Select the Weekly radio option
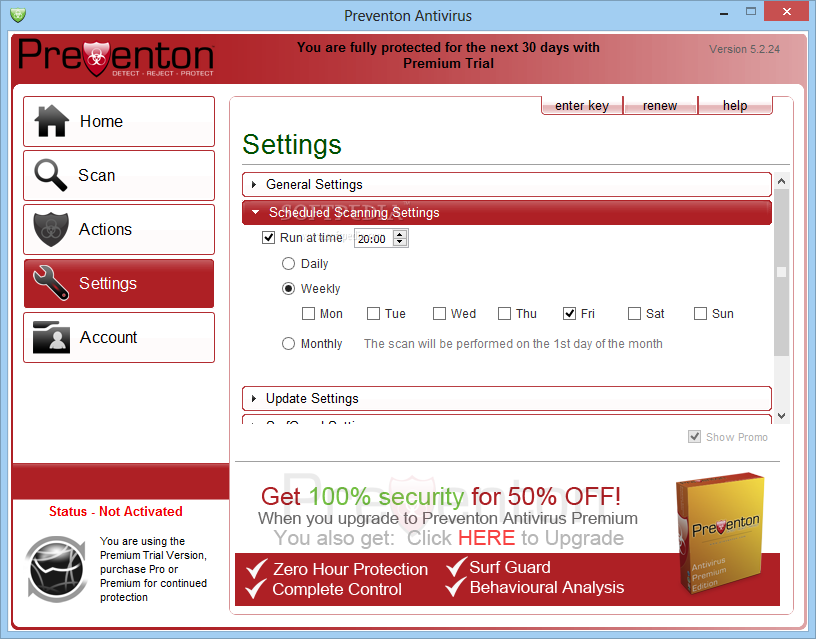The image size is (816, 639). [x=288, y=288]
